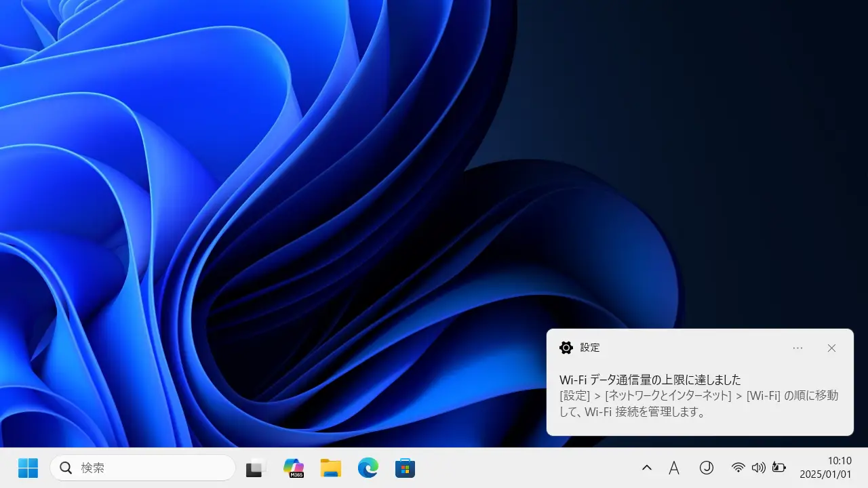Image resolution: width=868 pixels, height=488 pixels.
Task: Open the Microsoft Store
Action: [405, 467]
